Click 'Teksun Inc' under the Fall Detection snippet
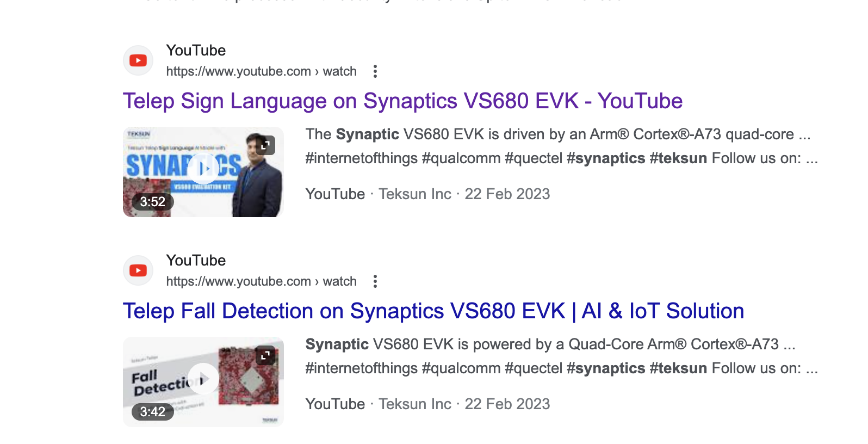The width and height of the screenshot is (868, 444). pyautogui.click(x=414, y=404)
